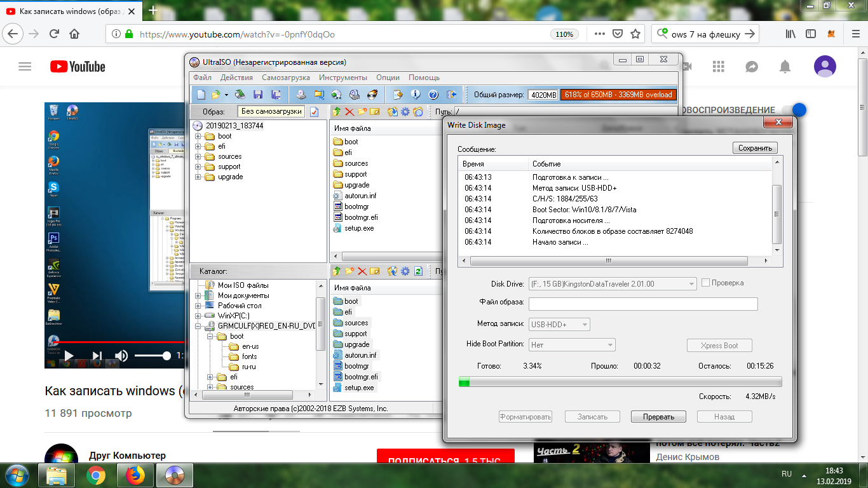Click YouTube apps grid icon
This screenshot has height=488, width=868.
[x=719, y=67]
